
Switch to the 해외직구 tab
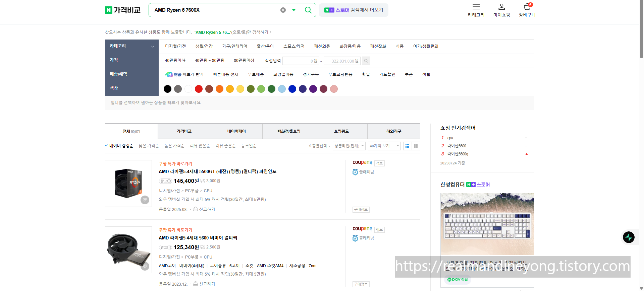(394, 131)
